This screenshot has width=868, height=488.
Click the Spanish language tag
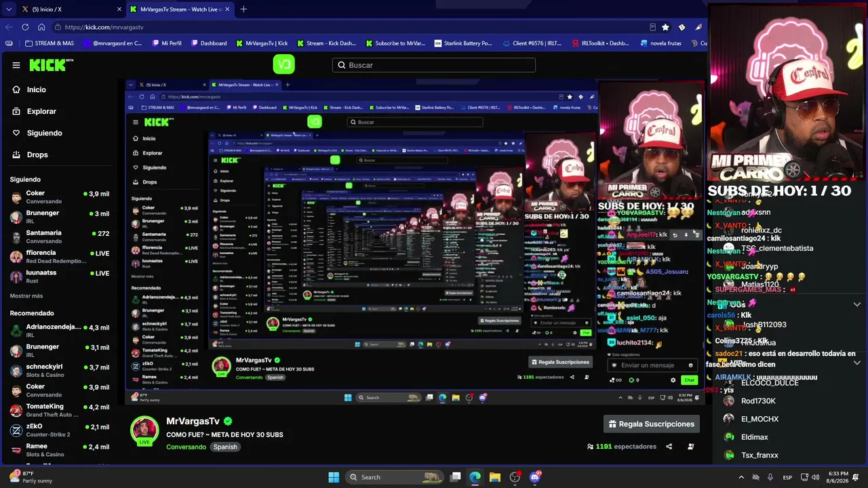coord(225,447)
